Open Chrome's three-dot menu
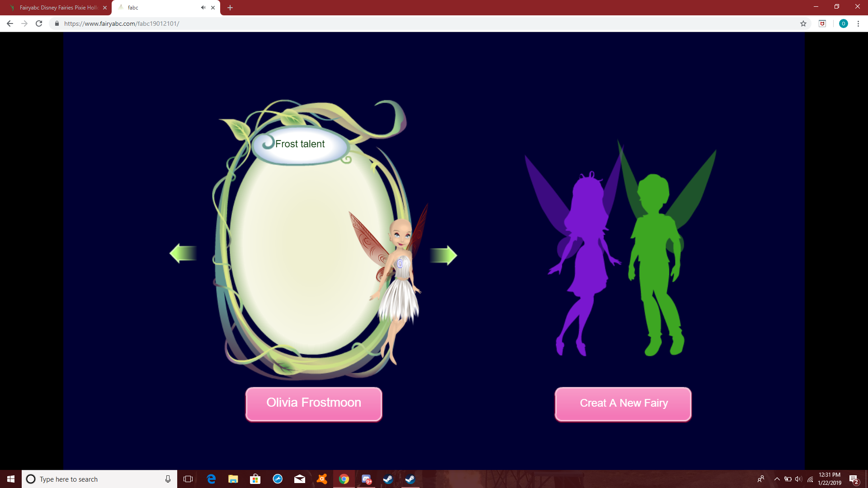The image size is (868, 488). click(859, 23)
